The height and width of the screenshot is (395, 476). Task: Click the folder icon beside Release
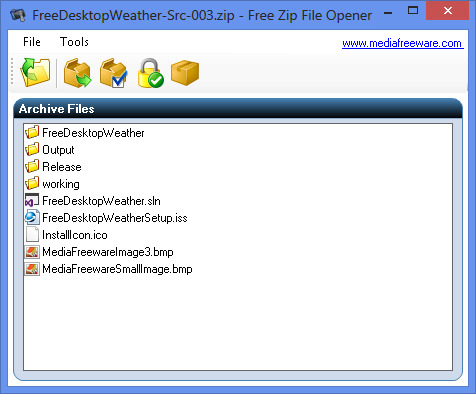[32, 166]
